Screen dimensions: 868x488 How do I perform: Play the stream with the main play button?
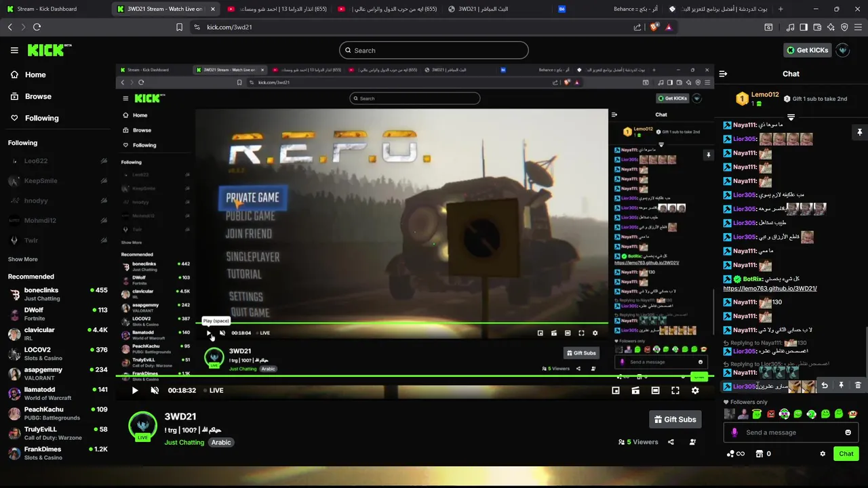coord(134,390)
